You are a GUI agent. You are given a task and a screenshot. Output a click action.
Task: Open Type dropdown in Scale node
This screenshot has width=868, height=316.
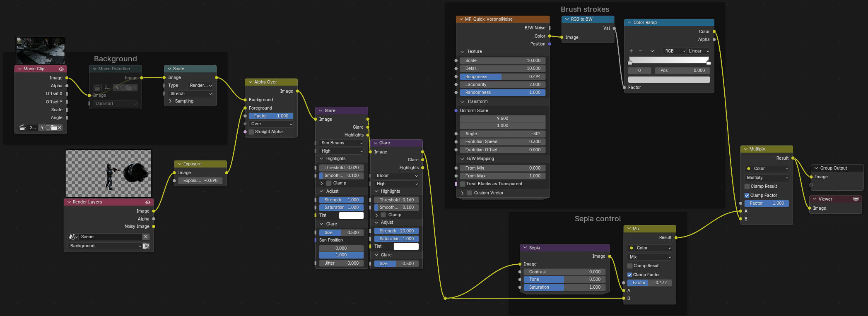[x=200, y=86]
